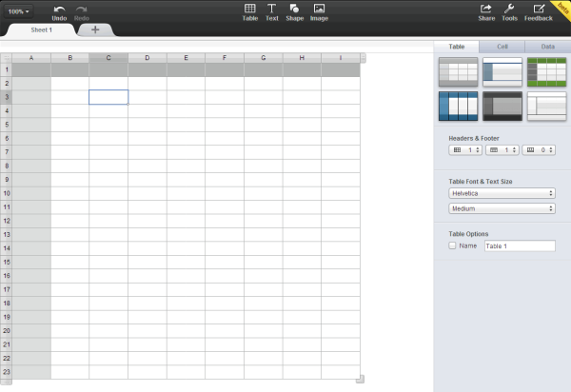571x392 pixels.
Task: Select the Sheet 1 tab
Action: coord(41,29)
